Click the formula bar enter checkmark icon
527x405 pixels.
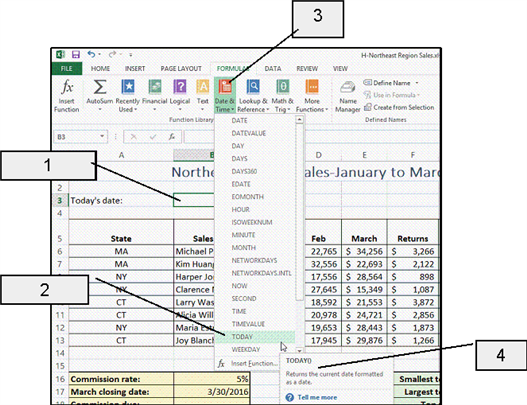coord(153,136)
